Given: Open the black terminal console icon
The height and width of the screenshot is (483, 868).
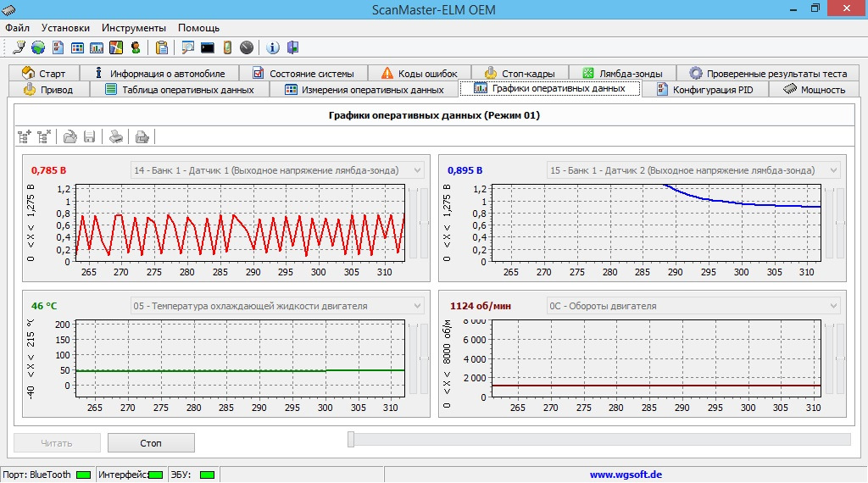Looking at the screenshot, I should (207, 47).
